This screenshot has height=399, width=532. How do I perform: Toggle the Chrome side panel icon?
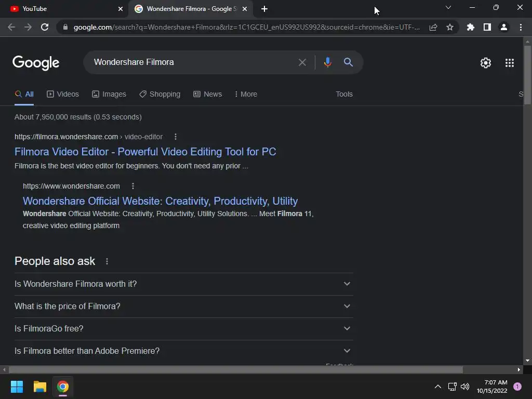[x=487, y=27]
